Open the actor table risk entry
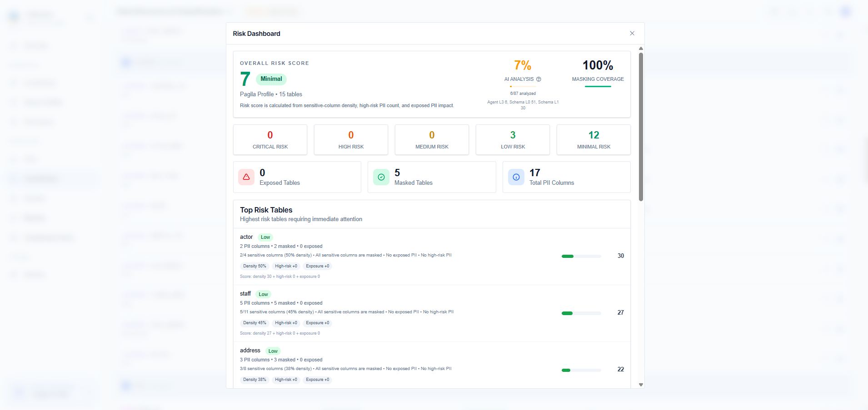Viewport: 868px width, 410px height. [x=432, y=257]
